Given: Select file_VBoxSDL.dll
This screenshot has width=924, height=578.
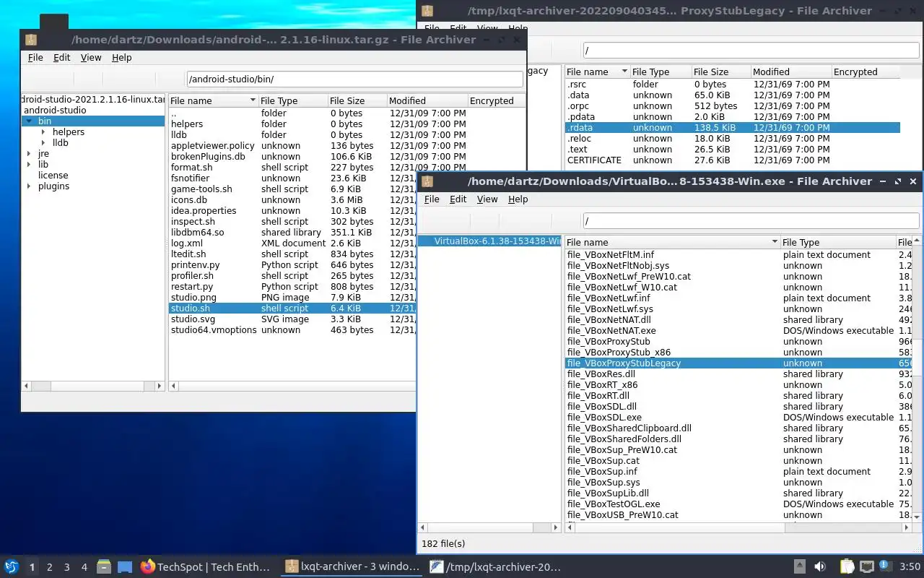Looking at the screenshot, I should (x=602, y=406).
